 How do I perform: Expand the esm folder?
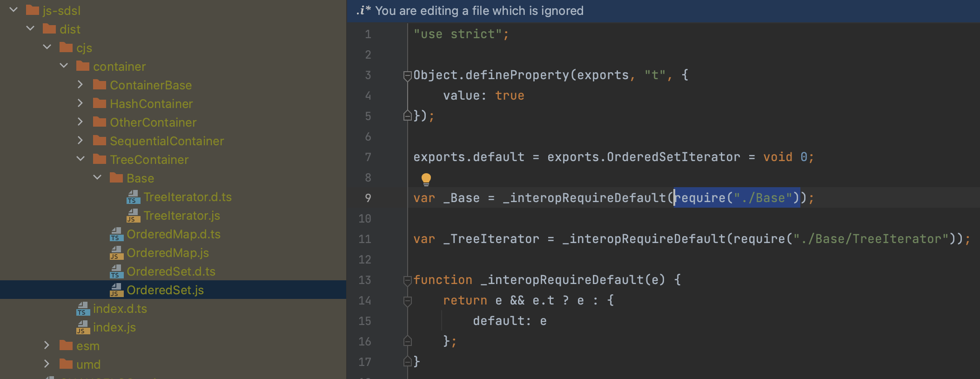point(47,345)
